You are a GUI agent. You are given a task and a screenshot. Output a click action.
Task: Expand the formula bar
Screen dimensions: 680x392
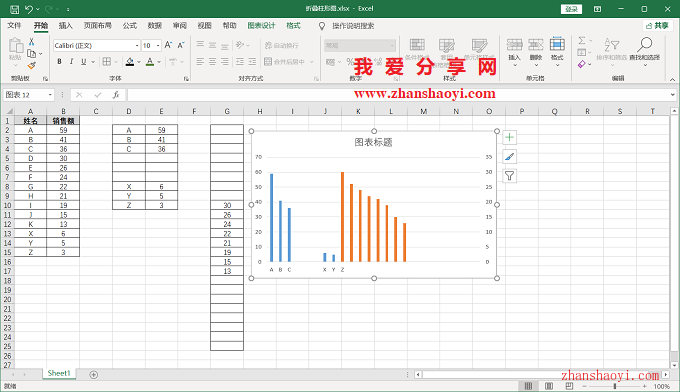click(672, 95)
